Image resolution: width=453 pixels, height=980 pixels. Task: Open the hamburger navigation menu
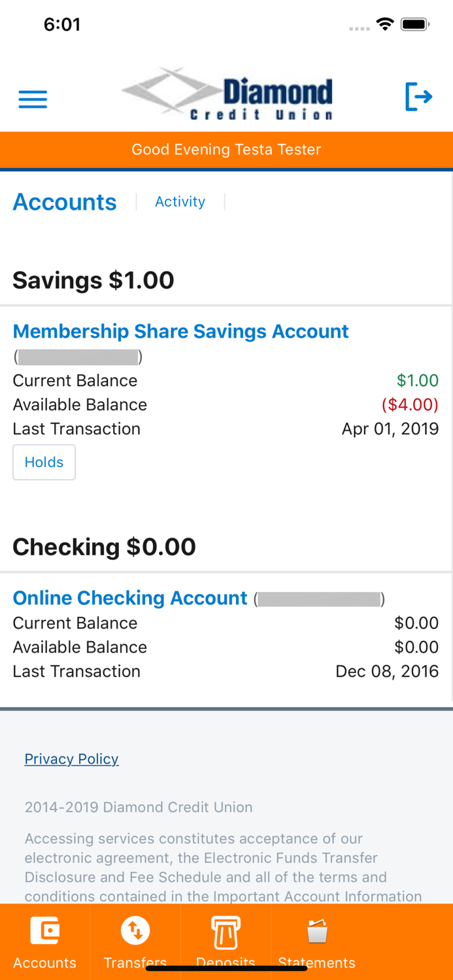click(x=32, y=99)
